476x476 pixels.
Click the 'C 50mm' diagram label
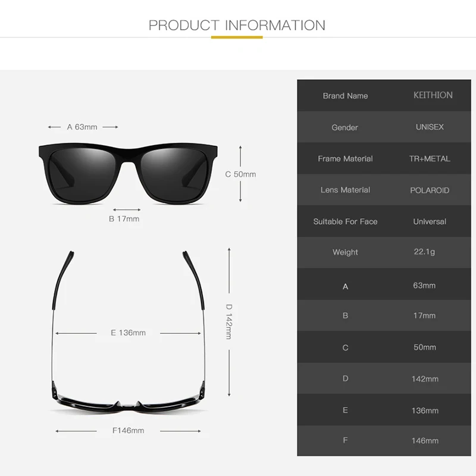point(240,174)
